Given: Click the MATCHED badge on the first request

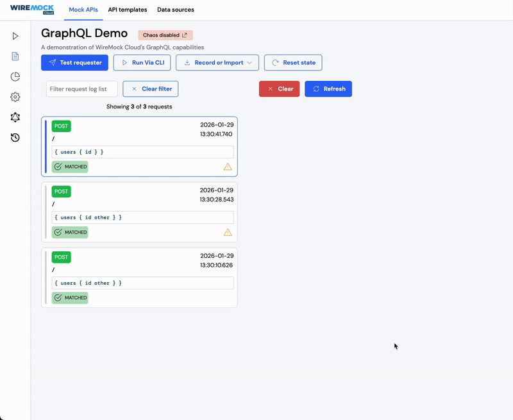Looking at the screenshot, I should [x=69, y=167].
